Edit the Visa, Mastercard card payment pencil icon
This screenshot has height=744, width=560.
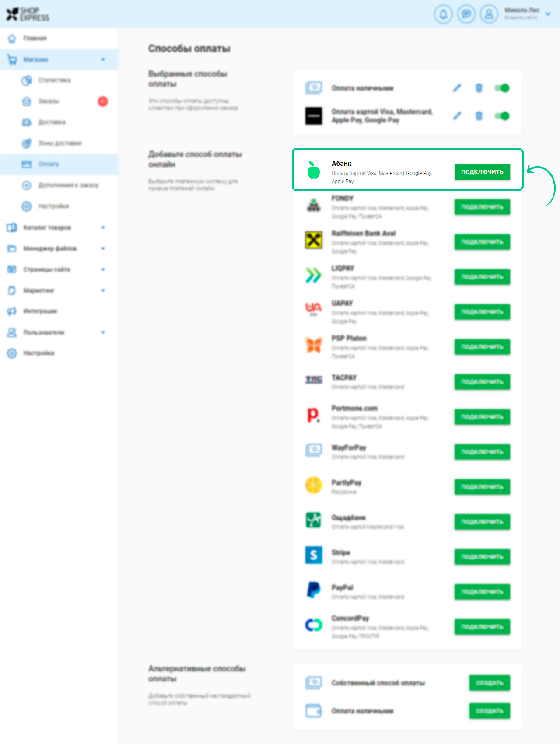click(x=457, y=116)
